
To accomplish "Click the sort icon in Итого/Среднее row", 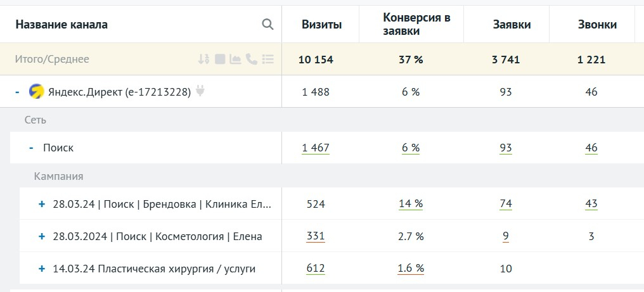I will pos(203,60).
